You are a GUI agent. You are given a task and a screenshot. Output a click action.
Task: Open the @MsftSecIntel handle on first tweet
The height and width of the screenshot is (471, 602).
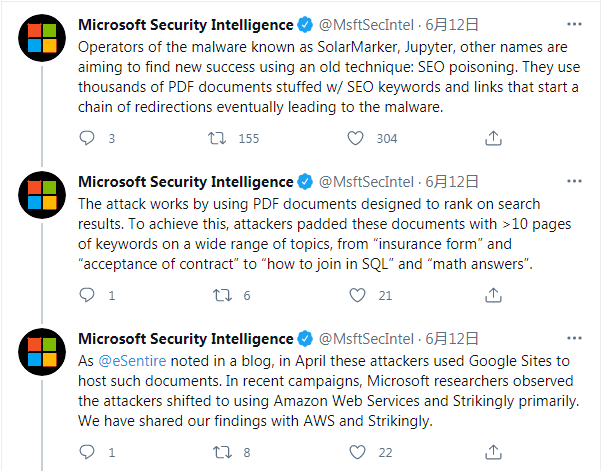[366, 25]
